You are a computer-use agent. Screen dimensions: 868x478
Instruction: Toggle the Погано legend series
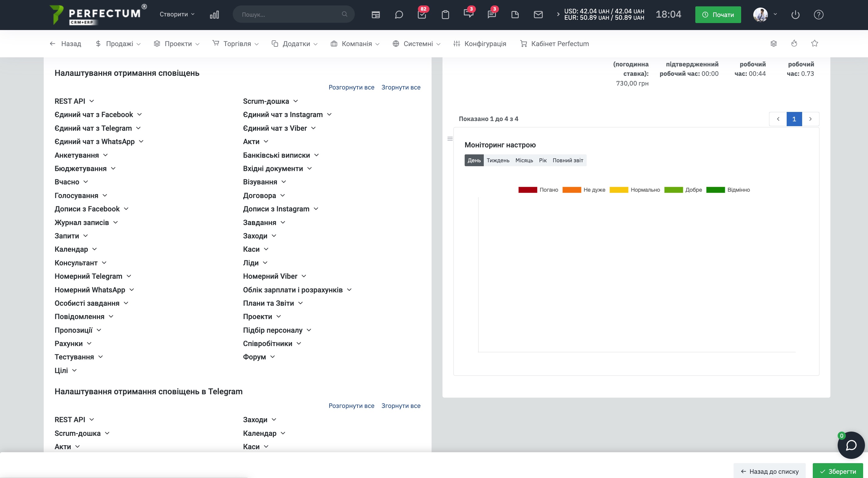(x=538, y=190)
